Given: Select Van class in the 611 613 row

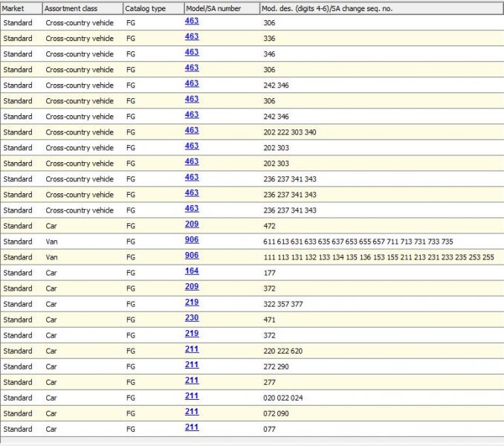Looking at the screenshot, I should pos(51,242).
